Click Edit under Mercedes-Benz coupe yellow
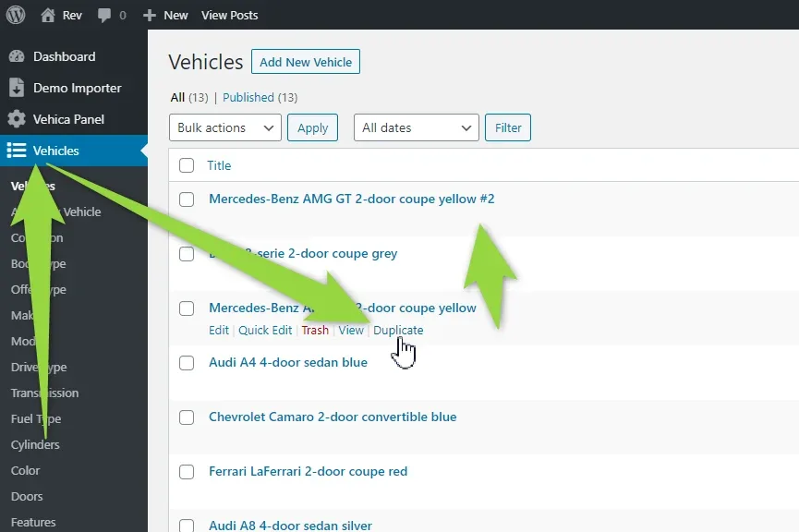799x532 pixels. [x=219, y=331]
